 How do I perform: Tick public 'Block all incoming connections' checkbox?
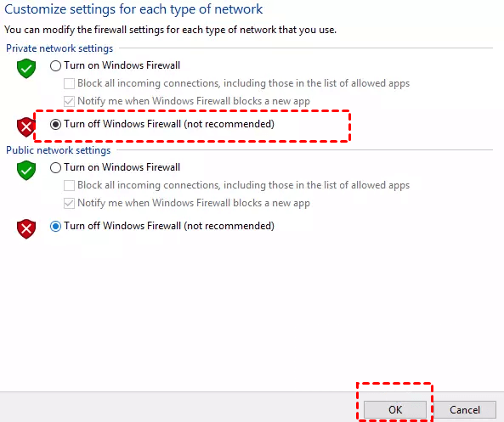[x=69, y=185]
